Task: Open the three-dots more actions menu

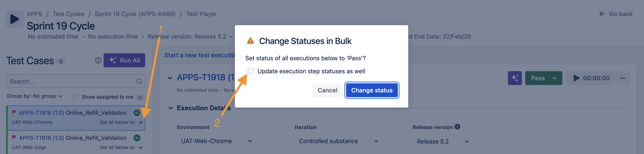Action: click(x=623, y=78)
